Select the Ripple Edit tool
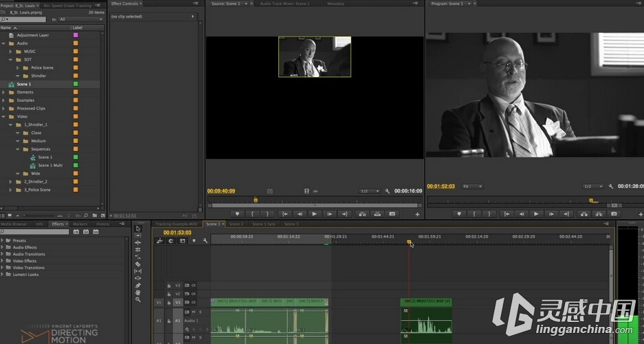The image size is (644, 344). coord(138,242)
